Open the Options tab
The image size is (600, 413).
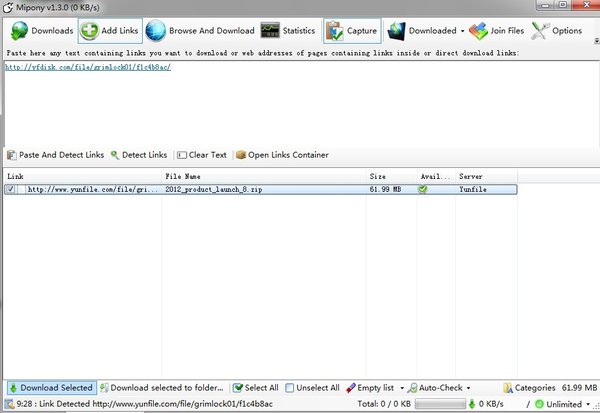(557, 31)
